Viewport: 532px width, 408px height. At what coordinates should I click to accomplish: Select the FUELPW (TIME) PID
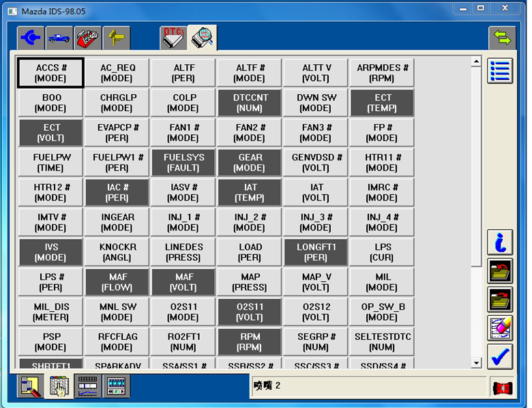(50, 162)
